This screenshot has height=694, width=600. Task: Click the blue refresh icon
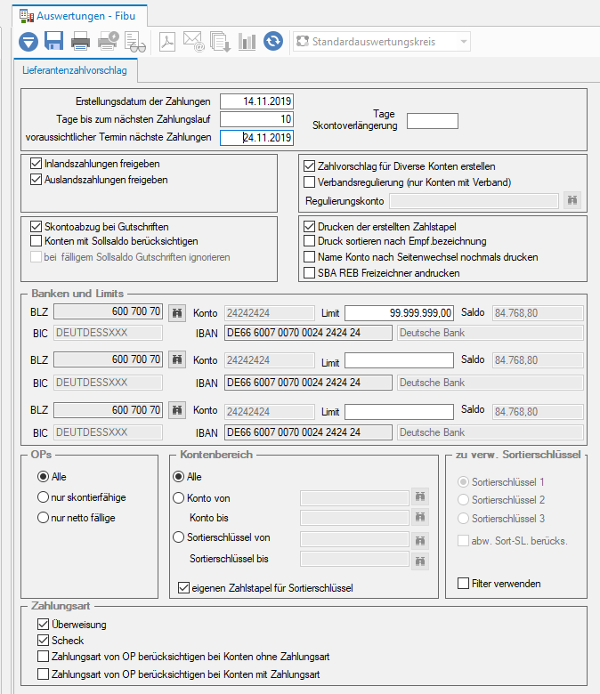pyautogui.click(x=273, y=41)
